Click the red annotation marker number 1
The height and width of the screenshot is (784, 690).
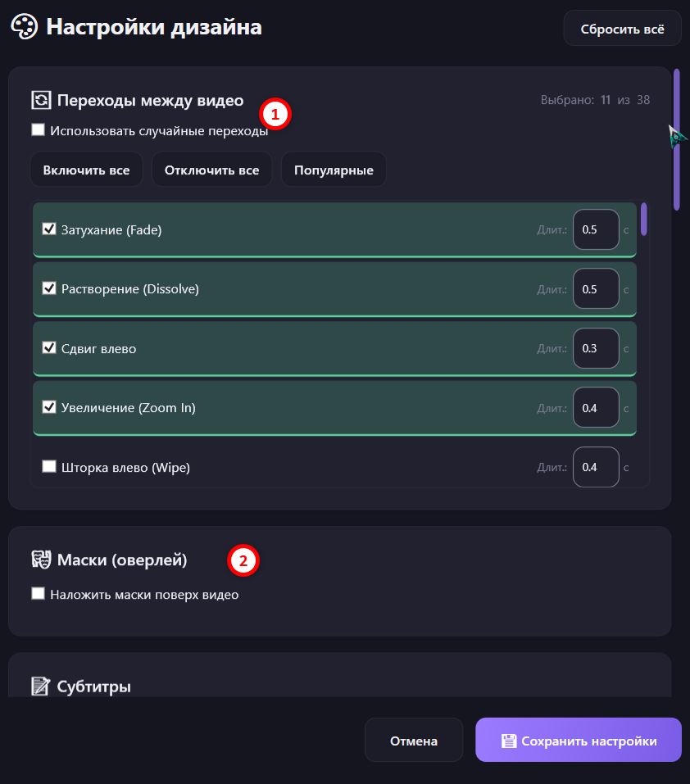(x=275, y=114)
